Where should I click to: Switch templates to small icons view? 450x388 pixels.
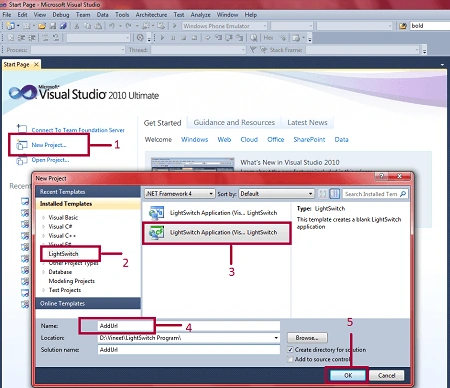click(323, 194)
